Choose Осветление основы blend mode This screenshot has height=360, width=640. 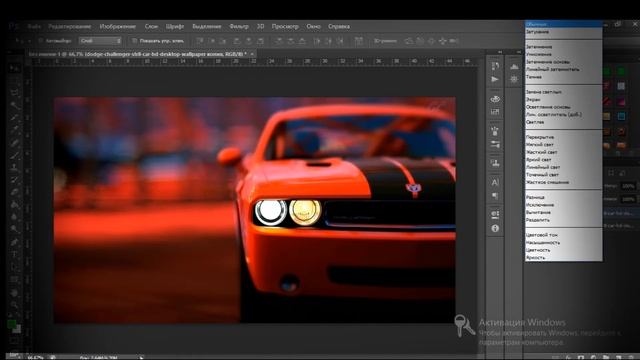click(x=563, y=107)
